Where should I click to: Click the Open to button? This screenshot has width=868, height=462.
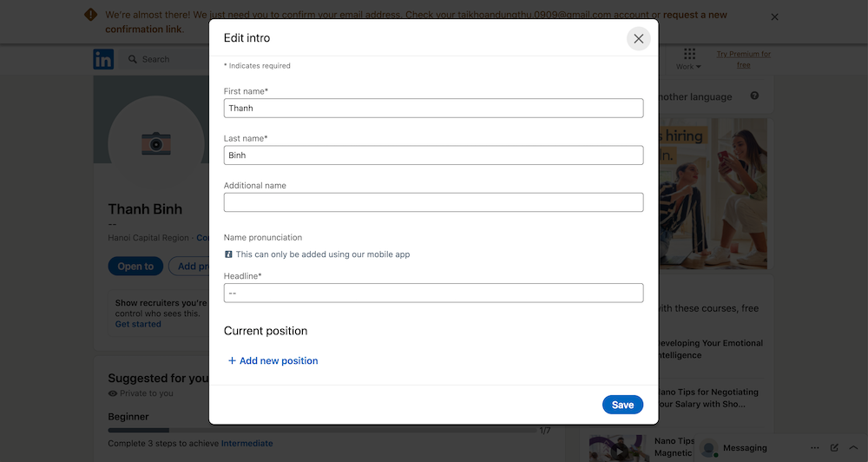click(x=135, y=267)
